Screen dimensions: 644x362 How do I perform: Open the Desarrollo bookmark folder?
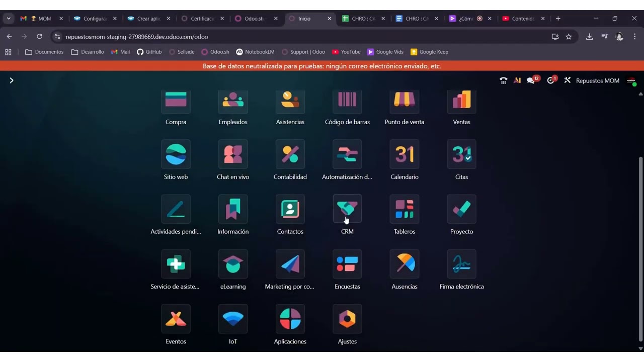(88, 52)
